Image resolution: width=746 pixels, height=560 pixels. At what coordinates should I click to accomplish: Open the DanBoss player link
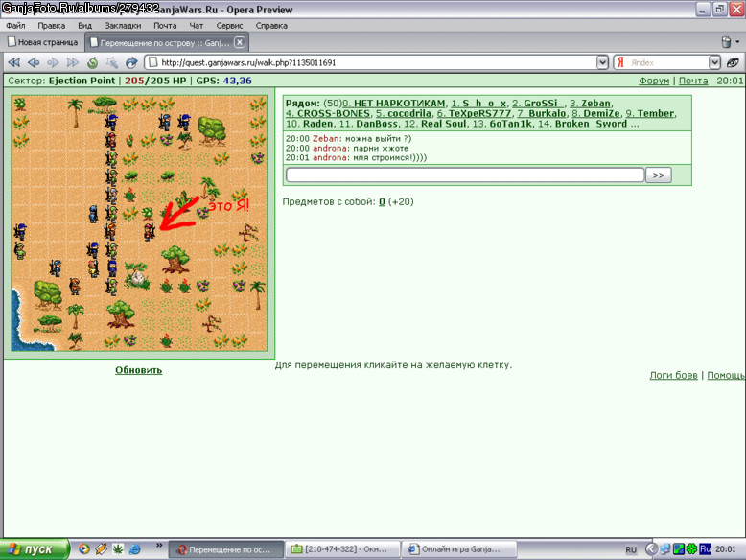click(368, 124)
